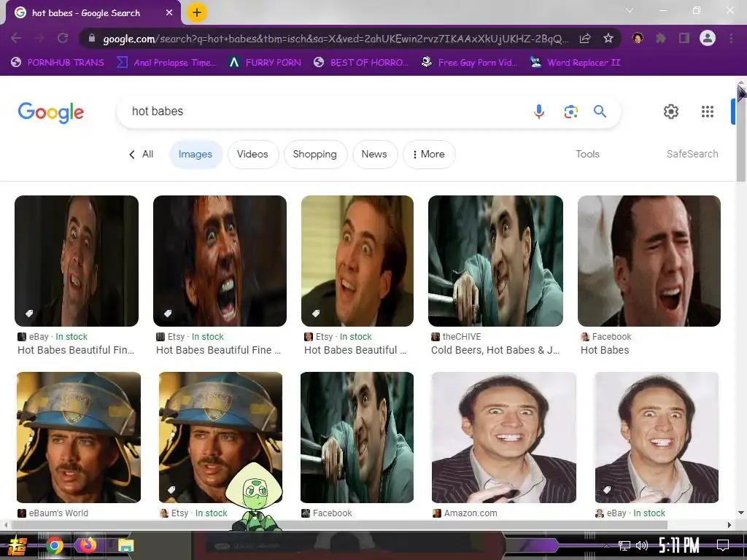The width and height of the screenshot is (747, 560).
Task: Click the 5:11 PM taskbar clock
Action: [678, 545]
